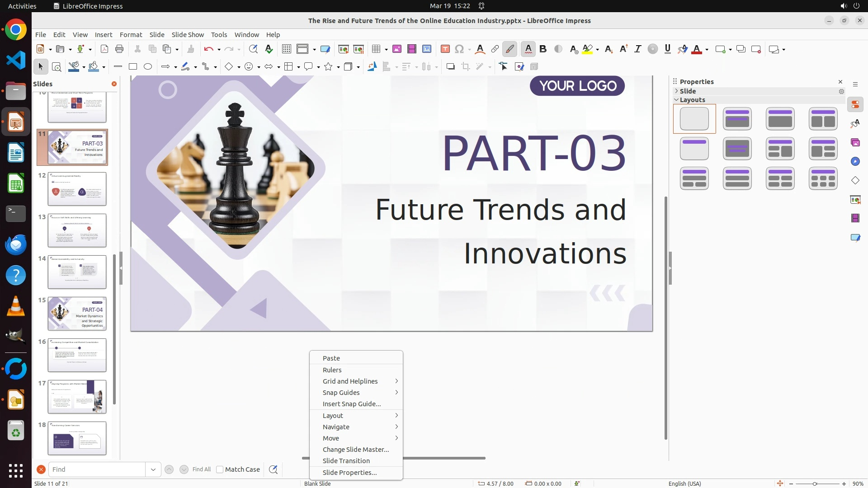The width and height of the screenshot is (868, 488).
Task: Click the Print toolbar icon
Action: coord(119,49)
